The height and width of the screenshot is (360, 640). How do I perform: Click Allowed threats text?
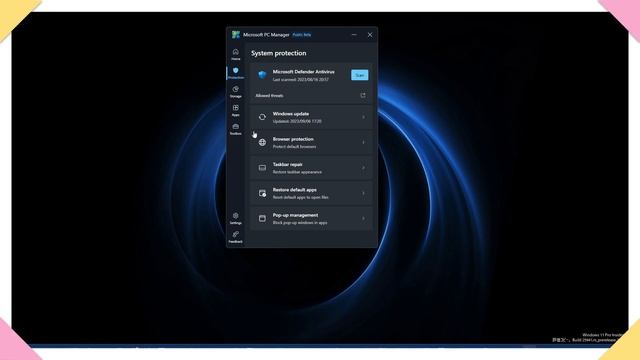tap(269, 96)
